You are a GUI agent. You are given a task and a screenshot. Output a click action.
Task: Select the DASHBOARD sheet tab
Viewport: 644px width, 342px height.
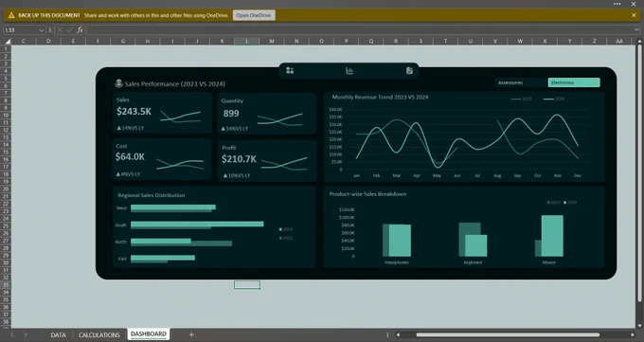149,334
